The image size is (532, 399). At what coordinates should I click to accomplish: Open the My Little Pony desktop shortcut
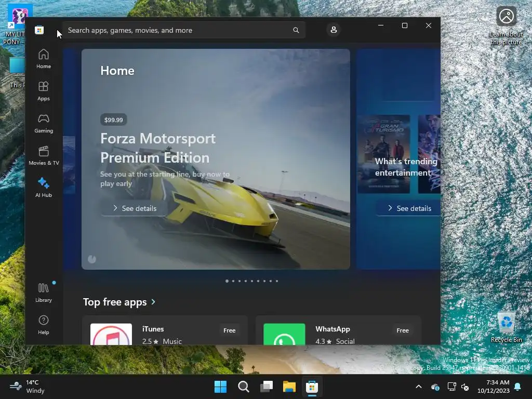17,24
